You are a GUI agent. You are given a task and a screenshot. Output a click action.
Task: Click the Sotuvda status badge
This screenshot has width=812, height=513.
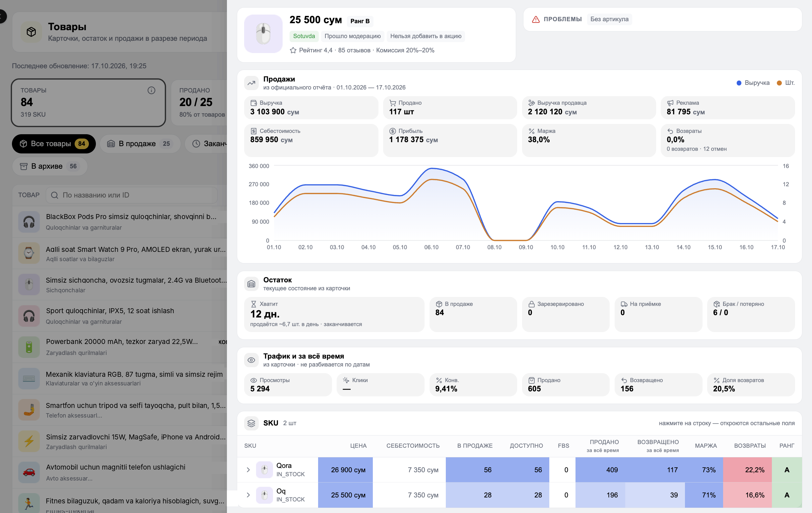(304, 36)
